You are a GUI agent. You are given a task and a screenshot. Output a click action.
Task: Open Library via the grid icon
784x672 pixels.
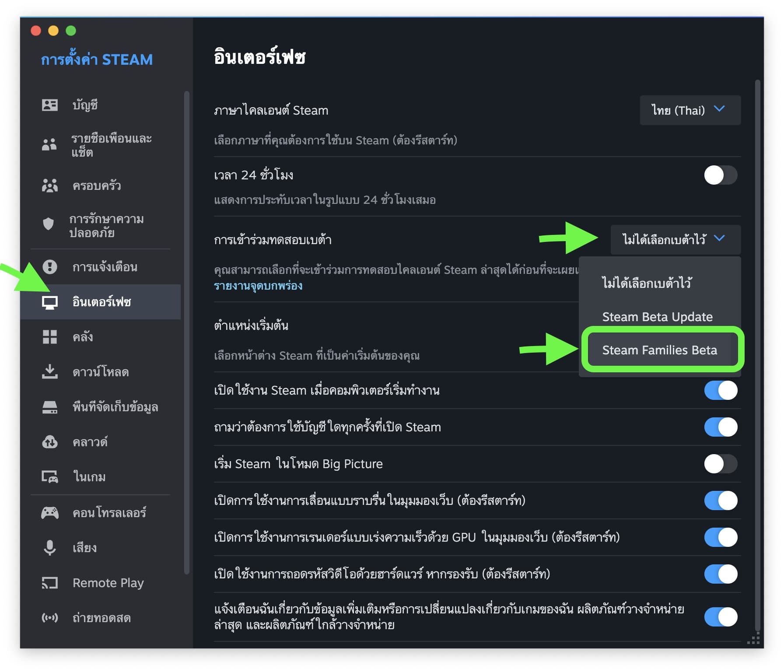coord(49,337)
